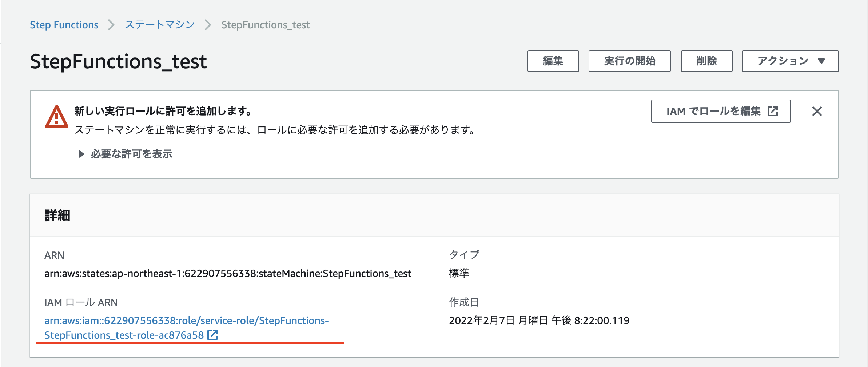Image resolution: width=868 pixels, height=367 pixels.
Task: Start execution with 実行の開始 button
Action: [x=629, y=61]
